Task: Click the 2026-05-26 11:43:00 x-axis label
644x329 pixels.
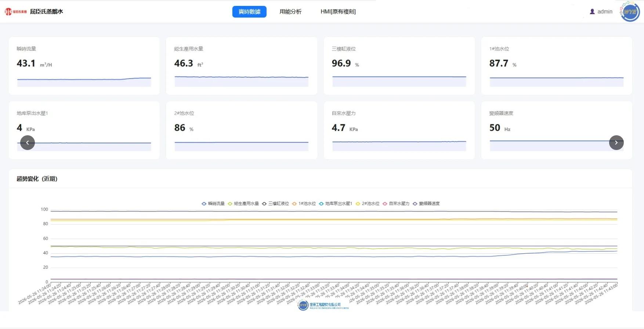Action: (601, 294)
